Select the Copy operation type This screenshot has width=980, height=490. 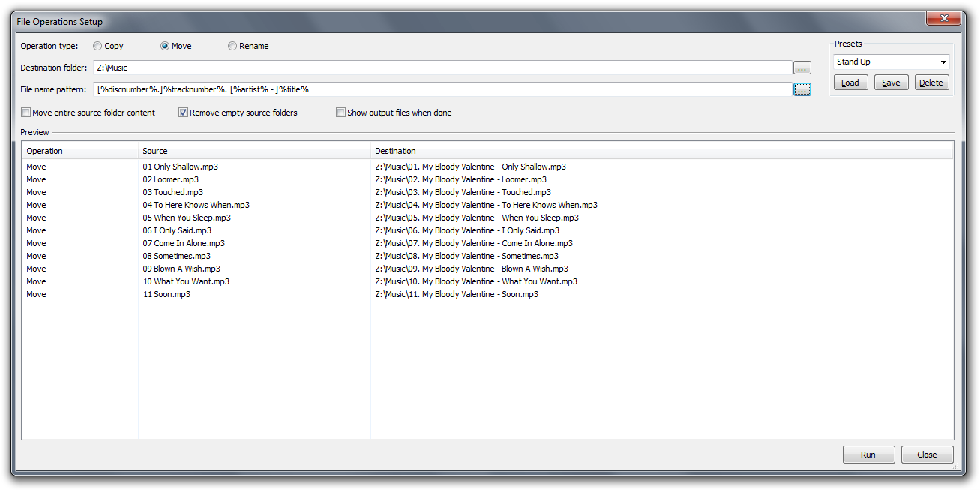pyautogui.click(x=97, y=46)
